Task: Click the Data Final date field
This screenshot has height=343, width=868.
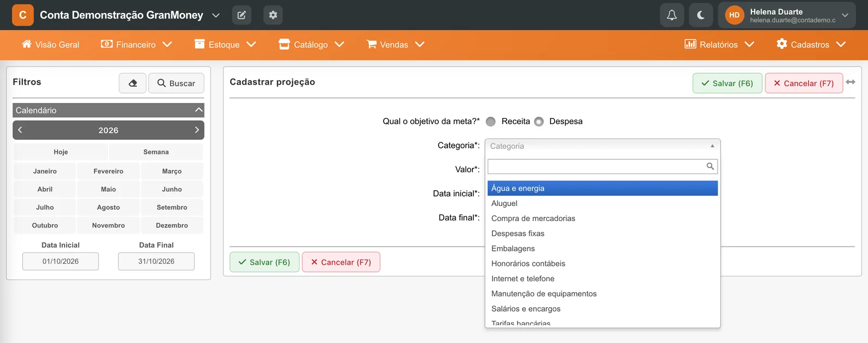Action: pyautogui.click(x=156, y=261)
